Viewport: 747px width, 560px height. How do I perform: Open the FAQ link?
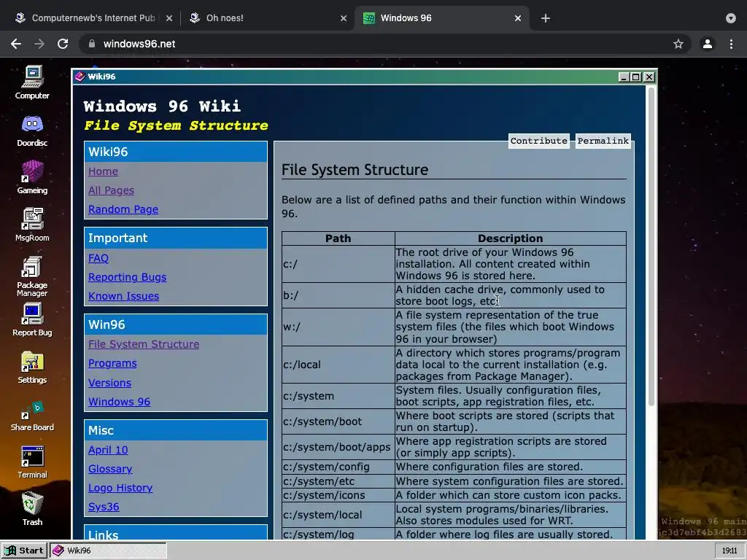click(x=98, y=258)
